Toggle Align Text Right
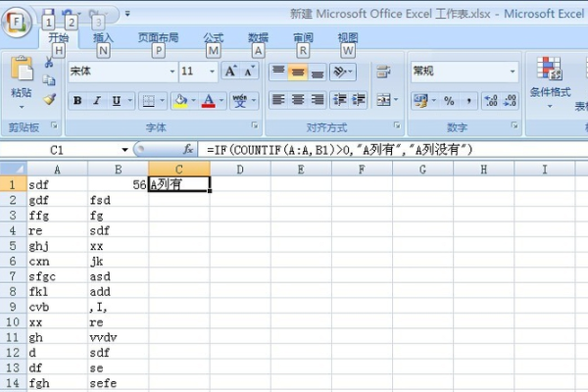 coord(318,100)
